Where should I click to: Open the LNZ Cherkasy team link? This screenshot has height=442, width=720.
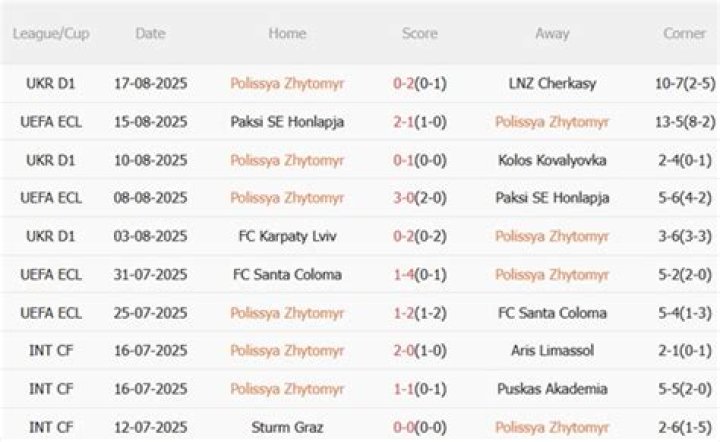click(x=552, y=84)
